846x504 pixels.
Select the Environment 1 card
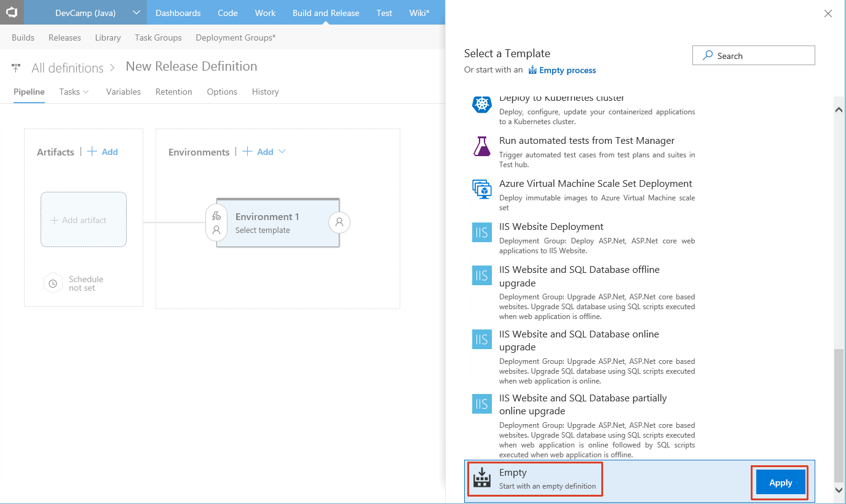click(x=278, y=222)
